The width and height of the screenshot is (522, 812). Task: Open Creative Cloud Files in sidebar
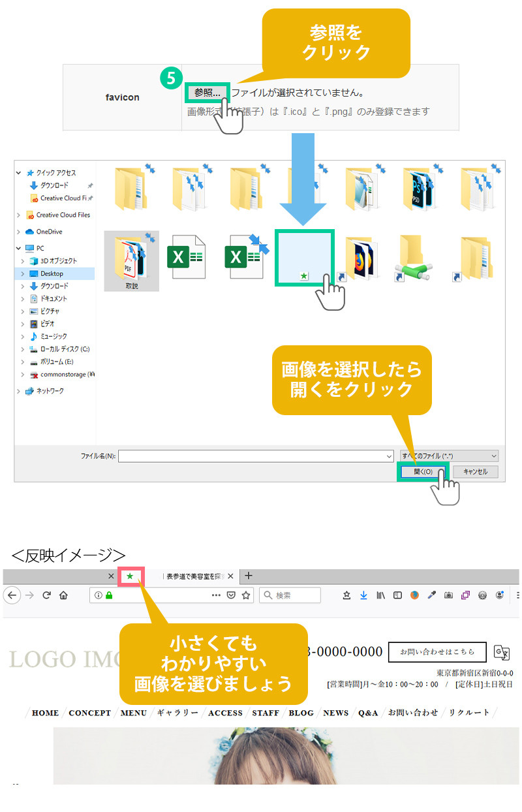[x=63, y=215]
